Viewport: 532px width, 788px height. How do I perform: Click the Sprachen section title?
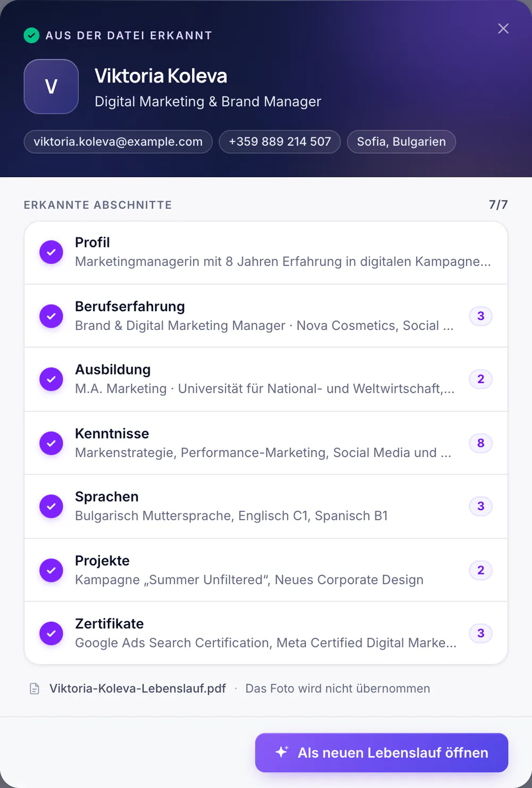coord(107,497)
